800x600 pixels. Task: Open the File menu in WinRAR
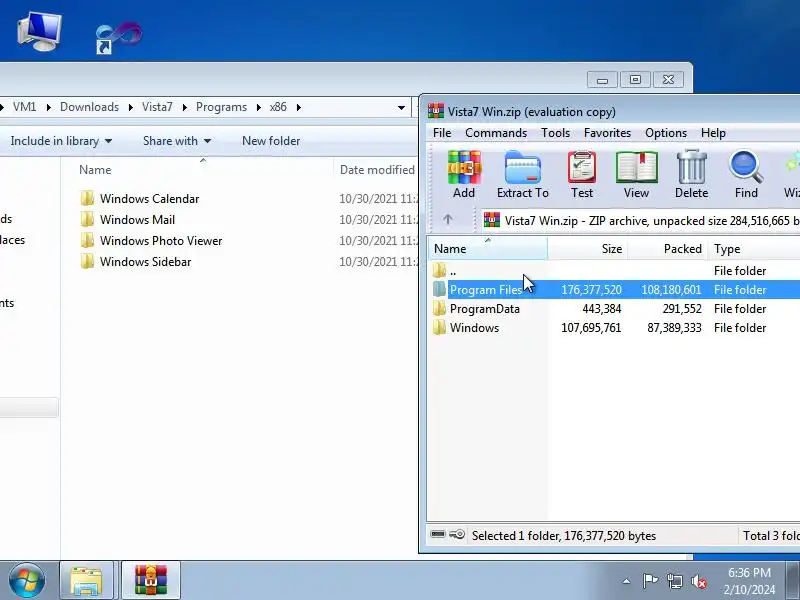(x=442, y=133)
